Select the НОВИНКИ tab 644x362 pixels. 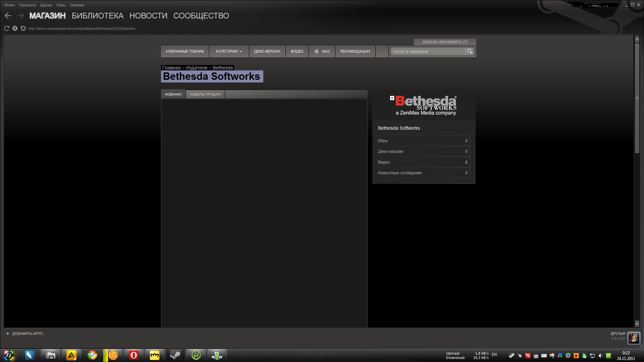pos(173,94)
